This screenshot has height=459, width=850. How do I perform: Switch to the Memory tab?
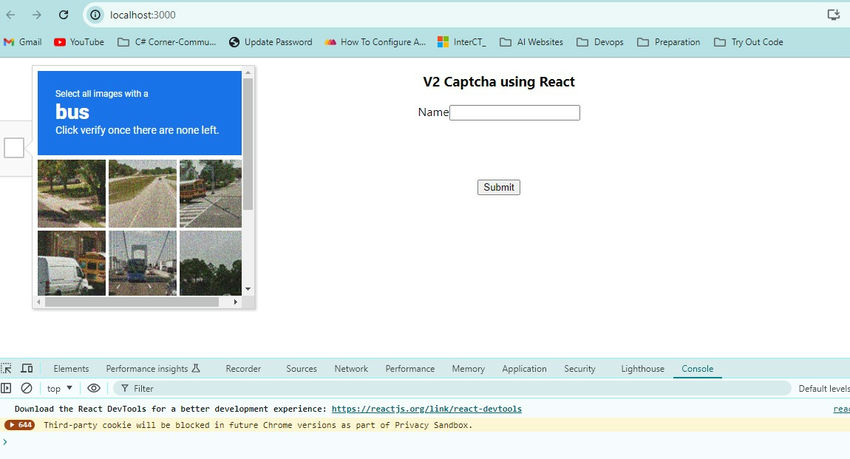click(468, 369)
